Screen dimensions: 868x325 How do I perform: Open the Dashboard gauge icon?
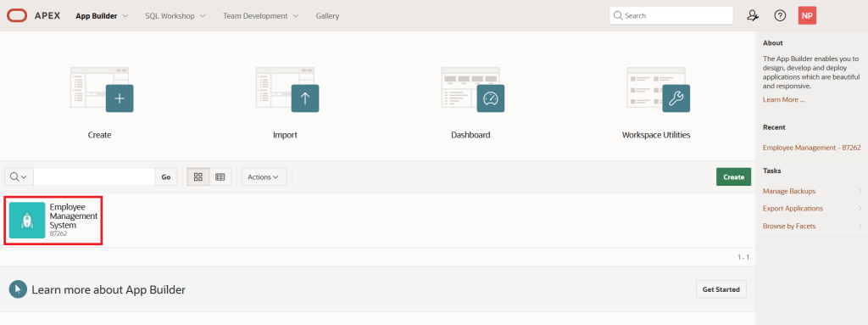[x=491, y=98]
